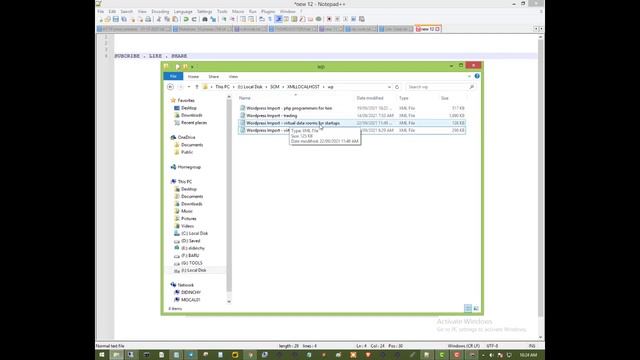Switch to the 'new 12' Notepad++ tab

[427, 29]
